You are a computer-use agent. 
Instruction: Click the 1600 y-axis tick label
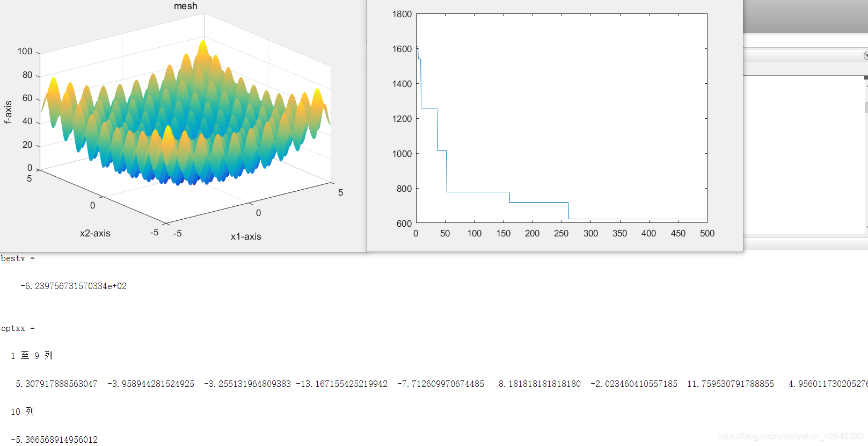point(402,49)
